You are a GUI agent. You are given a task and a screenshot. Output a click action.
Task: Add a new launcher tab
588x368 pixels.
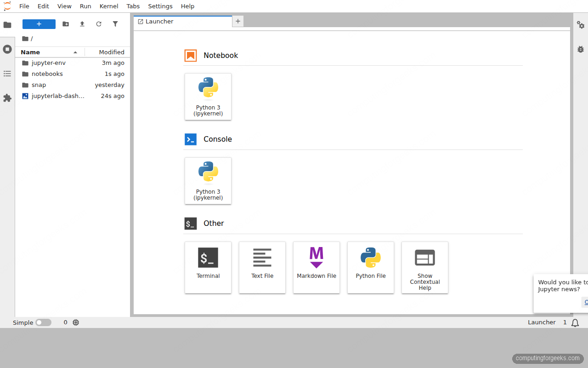click(x=238, y=21)
